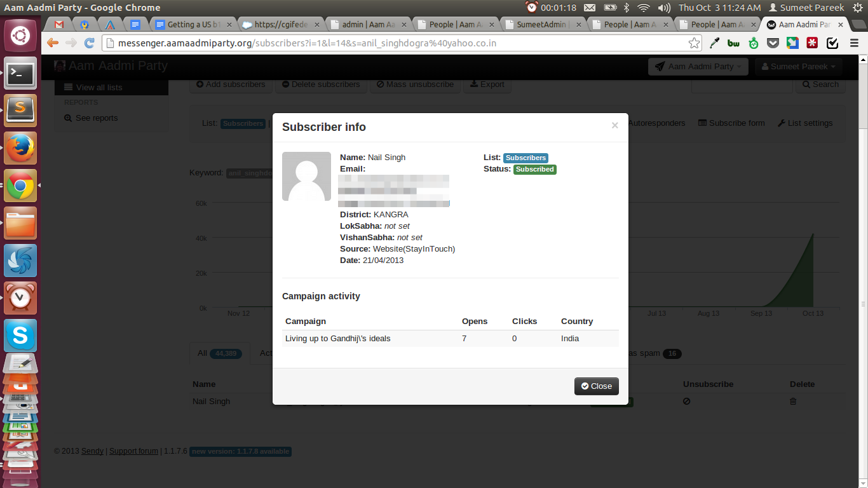Image resolution: width=868 pixels, height=488 pixels.
Task: Click the green Subscribed status badge
Action: click(534, 170)
